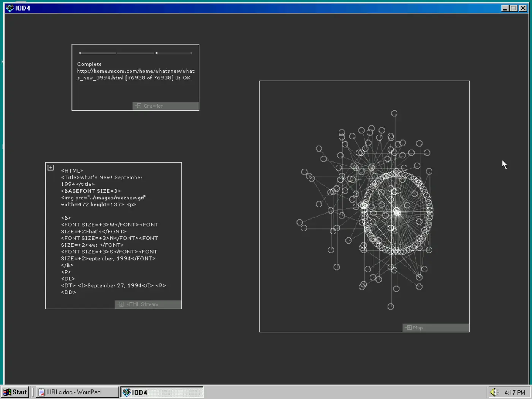Image resolution: width=532 pixels, height=399 pixels.
Task: Expand the HTML Stream panel with the plus box
Action: 50,167
